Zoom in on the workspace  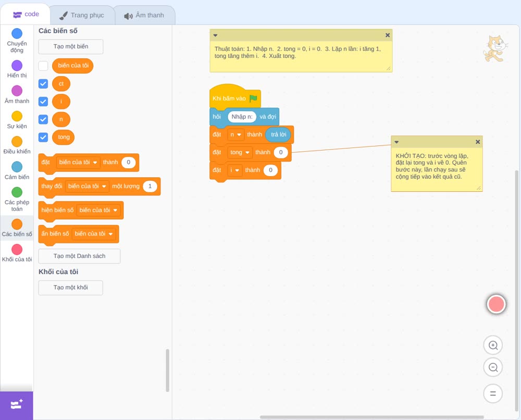pyautogui.click(x=493, y=345)
